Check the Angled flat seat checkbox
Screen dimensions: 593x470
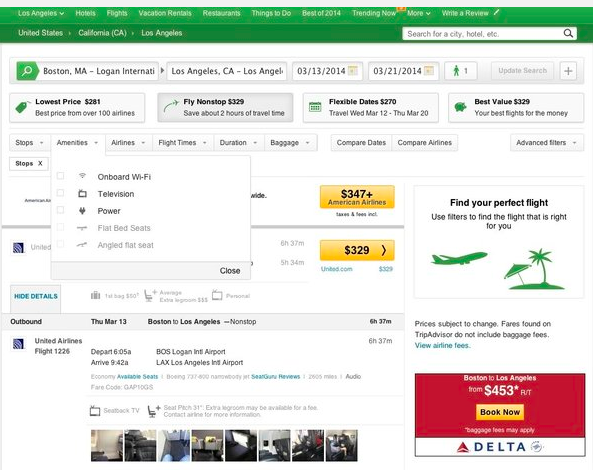click(60, 244)
